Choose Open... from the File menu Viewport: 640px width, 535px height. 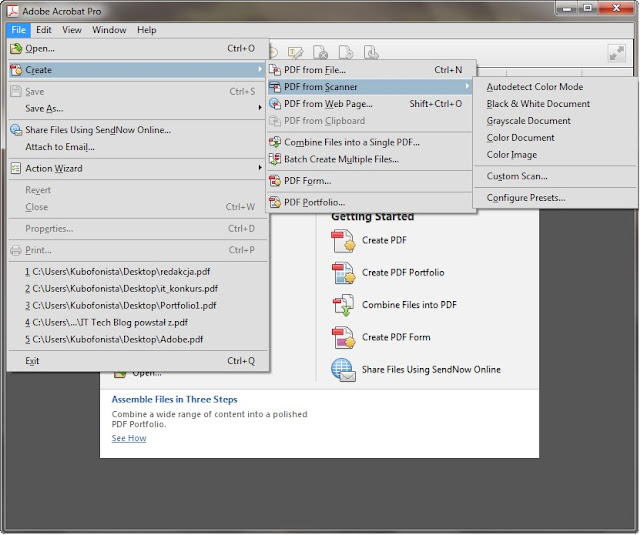click(138, 49)
